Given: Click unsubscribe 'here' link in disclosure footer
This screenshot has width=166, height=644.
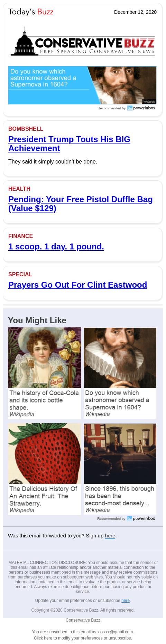Looking at the screenshot, I should click(126, 601).
